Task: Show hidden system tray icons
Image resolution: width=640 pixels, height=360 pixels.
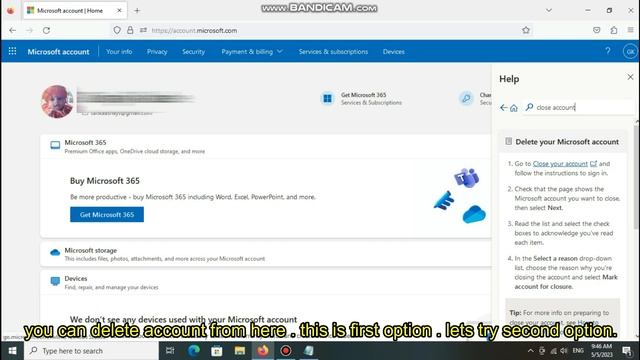Action: pyautogui.click(x=530, y=351)
